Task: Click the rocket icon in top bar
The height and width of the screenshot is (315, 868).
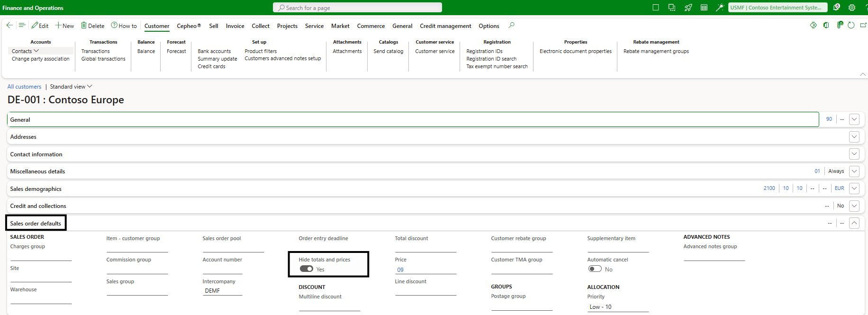Action: click(688, 8)
